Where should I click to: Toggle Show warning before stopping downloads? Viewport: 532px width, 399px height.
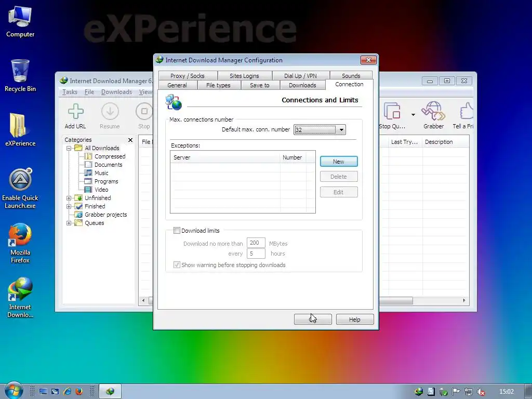177,265
